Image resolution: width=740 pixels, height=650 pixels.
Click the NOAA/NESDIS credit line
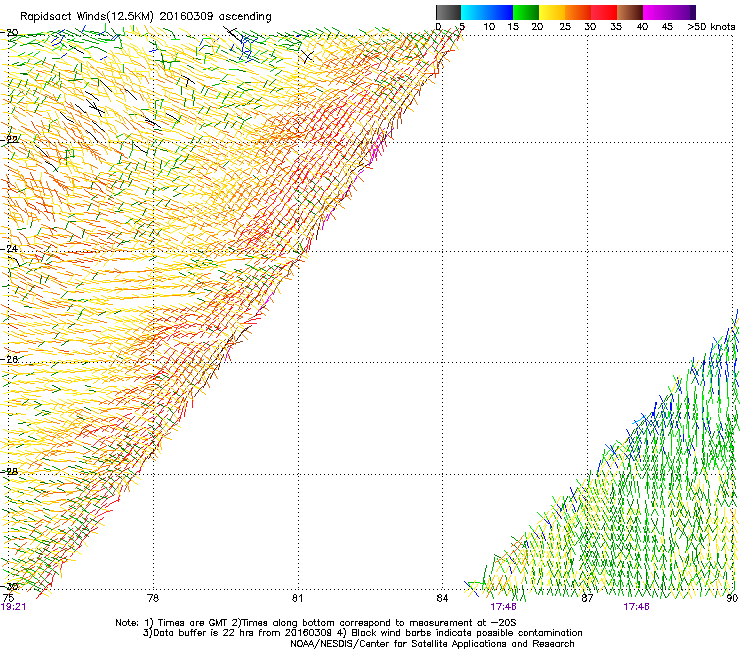(x=432, y=644)
